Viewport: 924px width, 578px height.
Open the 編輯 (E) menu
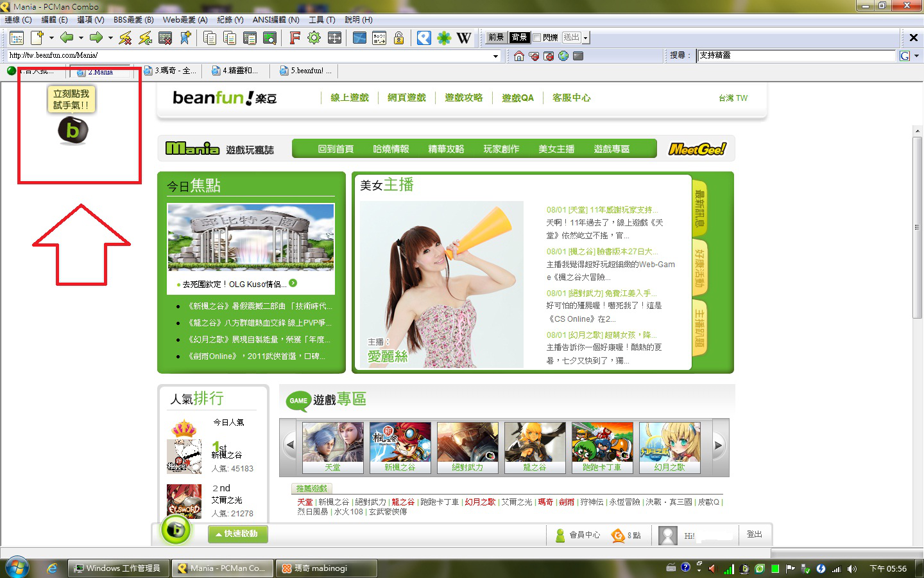coord(55,20)
